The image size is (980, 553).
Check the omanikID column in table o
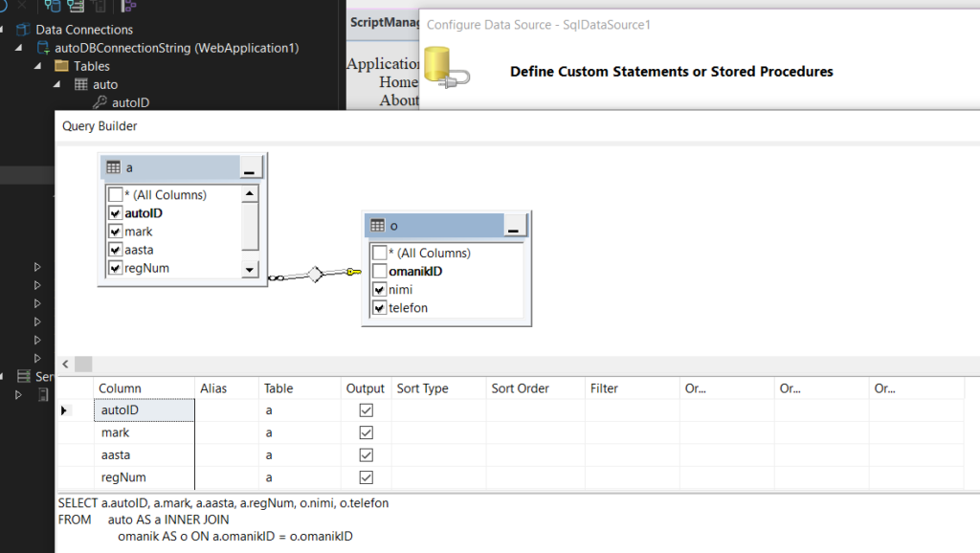[x=380, y=272]
